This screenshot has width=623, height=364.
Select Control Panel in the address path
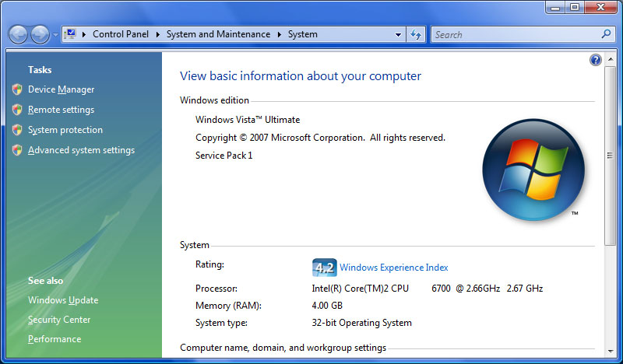(x=121, y=34)
